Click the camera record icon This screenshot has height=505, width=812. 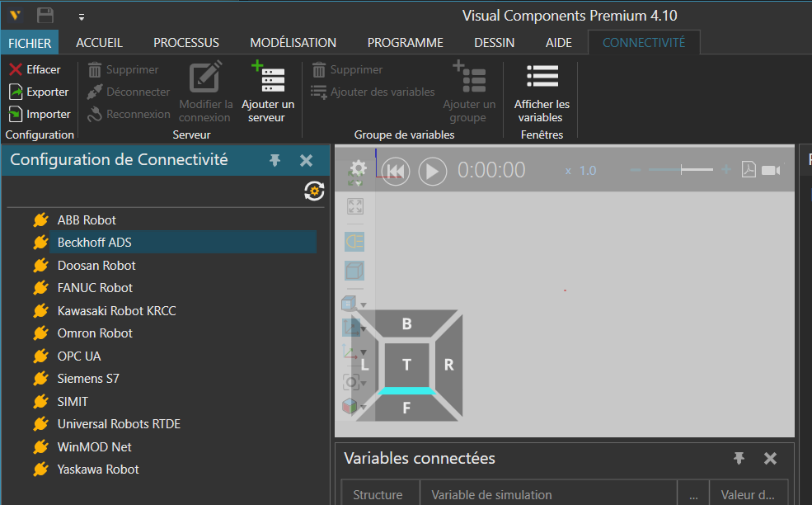tap(771, 170)
